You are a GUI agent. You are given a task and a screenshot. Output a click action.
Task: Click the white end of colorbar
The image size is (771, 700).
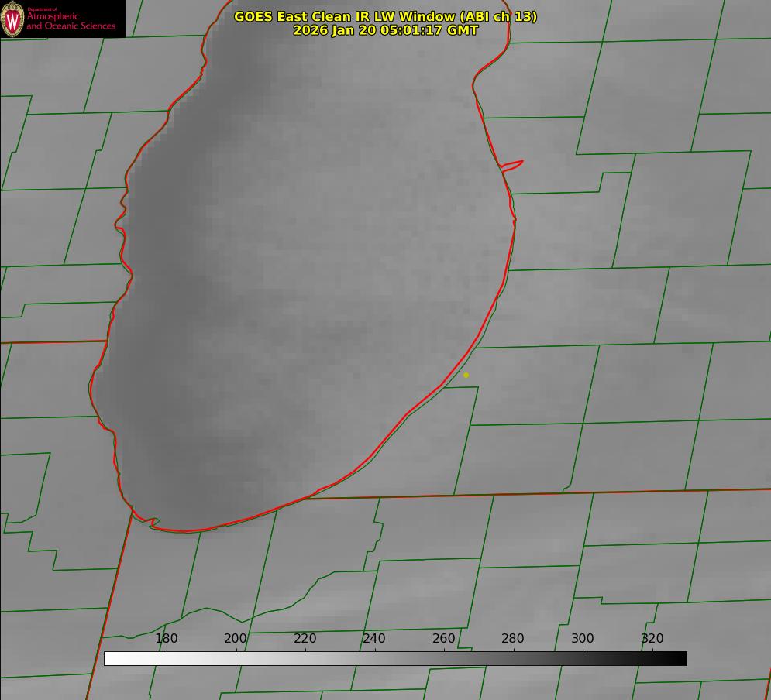[110, 658]
